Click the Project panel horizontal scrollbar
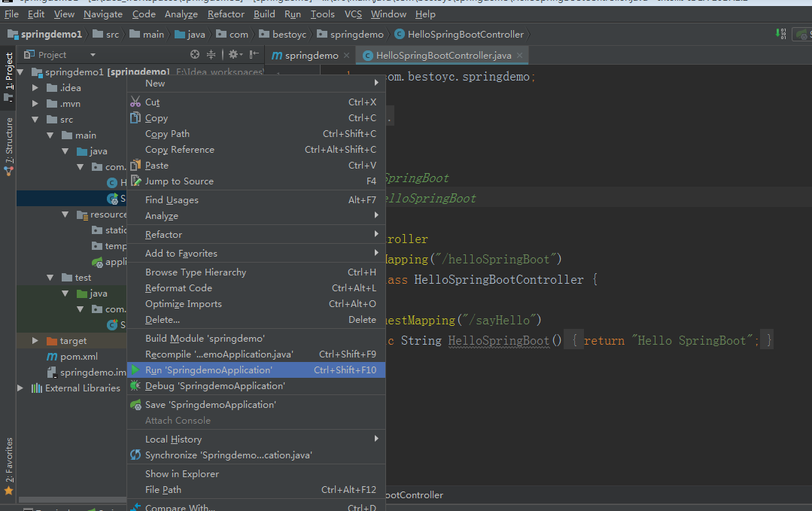This screenshot has height=511, width=812. click(x=72, y=500)
